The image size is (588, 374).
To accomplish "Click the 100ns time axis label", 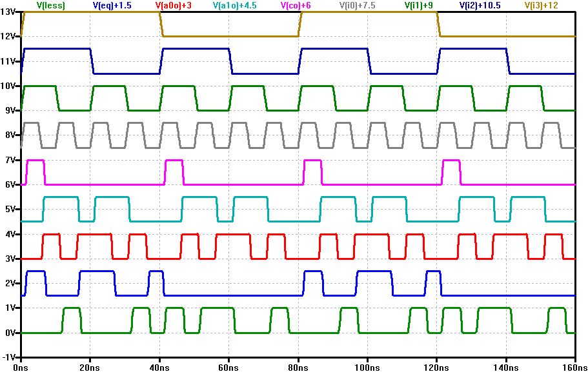I will pos(367,367).
